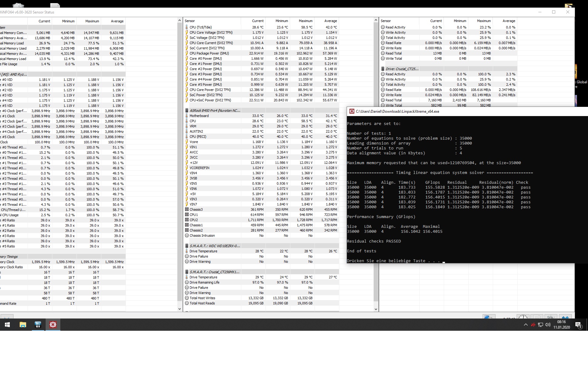This screenshot has width=588, height=392.
Task: Open the Windows Start menu
Action: [7, 325]
